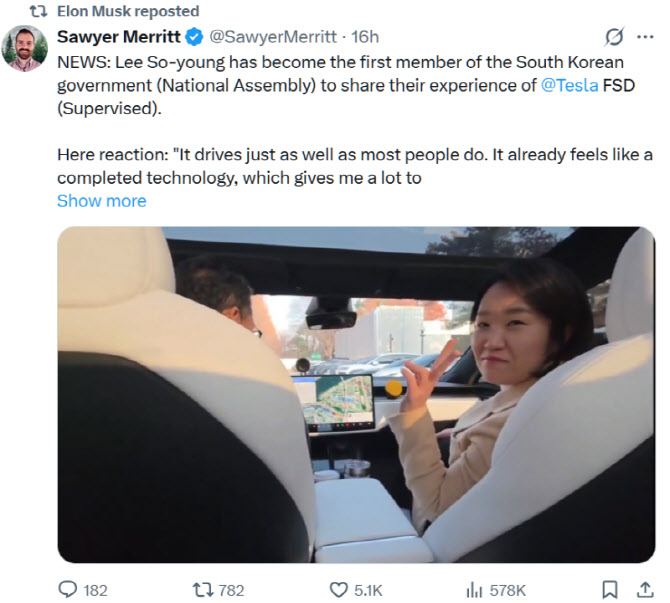Open the attached car interior photo
The height and width of the screenshot is (603, 670).
355,394
